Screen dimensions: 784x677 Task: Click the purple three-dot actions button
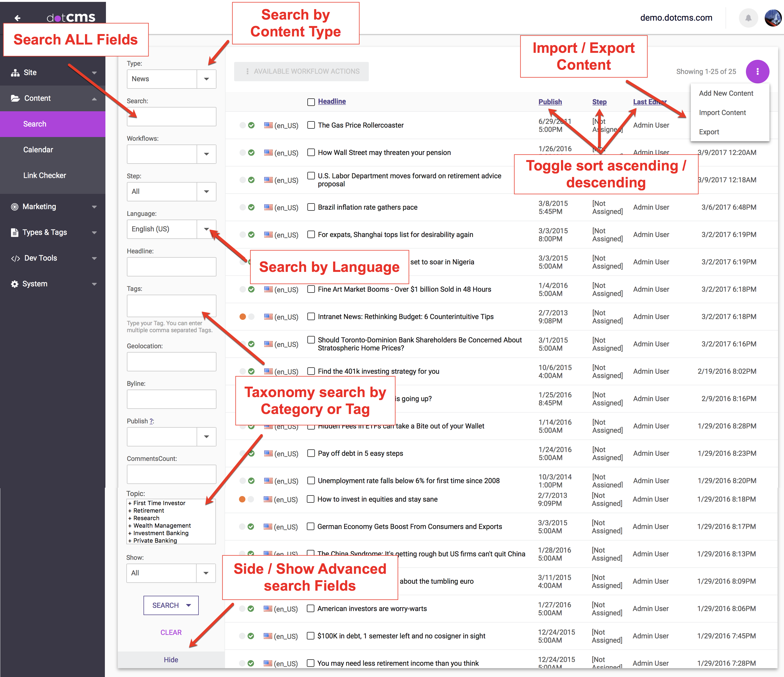tap(757, 72)
